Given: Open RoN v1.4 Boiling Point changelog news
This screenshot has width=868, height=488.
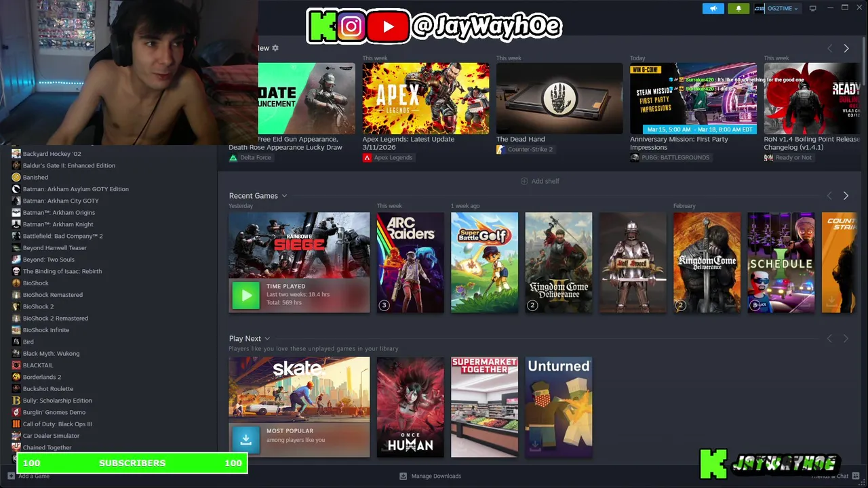Looking at the screenshot, I should (x=811, y=99).
